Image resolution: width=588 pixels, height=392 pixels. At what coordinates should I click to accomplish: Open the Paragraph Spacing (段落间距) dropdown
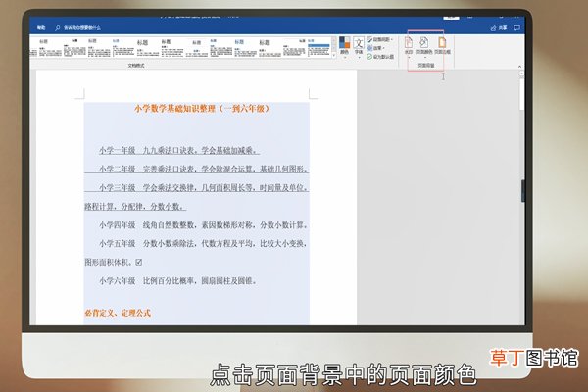[x=380, y=39]
